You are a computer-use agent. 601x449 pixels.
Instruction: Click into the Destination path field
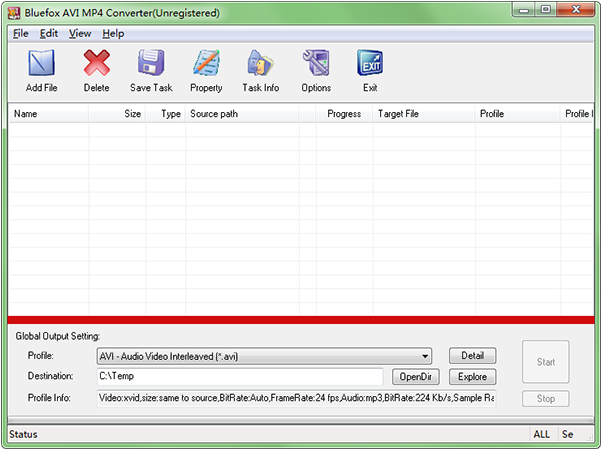click(x=240, y=377)
